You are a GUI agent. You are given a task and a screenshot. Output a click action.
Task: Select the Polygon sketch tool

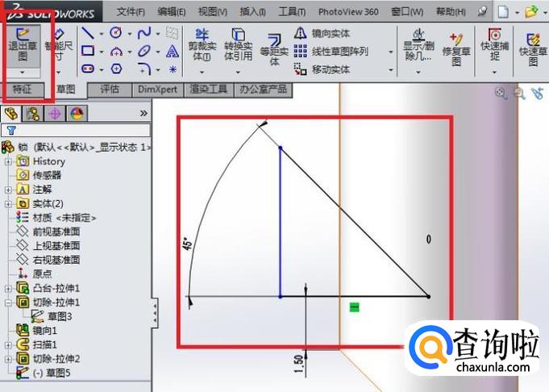(116, 69)
